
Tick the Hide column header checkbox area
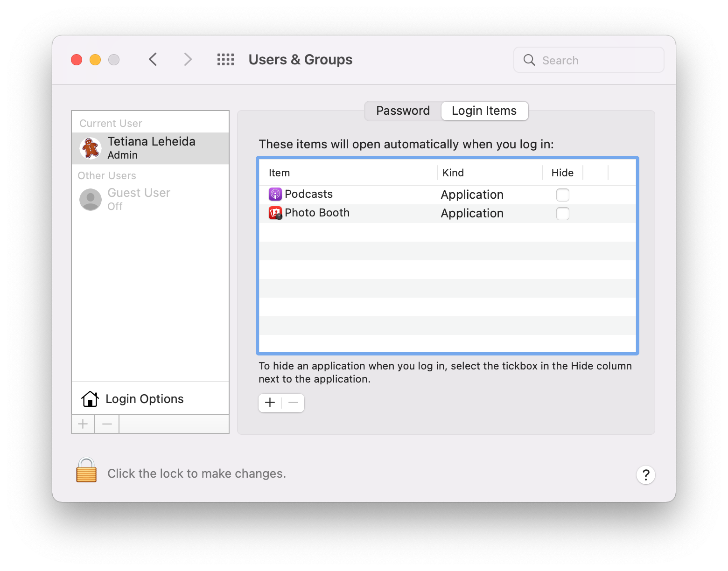[x=562, y=172]
